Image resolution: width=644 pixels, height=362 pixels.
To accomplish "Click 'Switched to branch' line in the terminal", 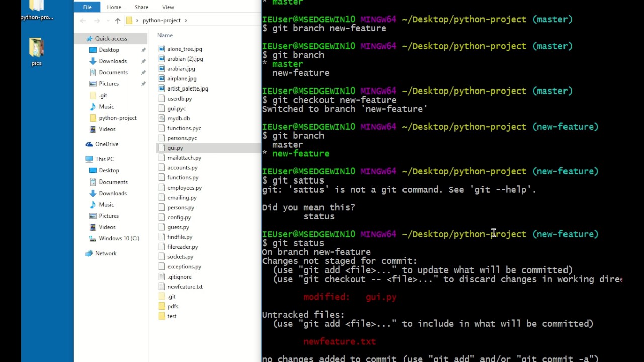I will pos(345,109).
